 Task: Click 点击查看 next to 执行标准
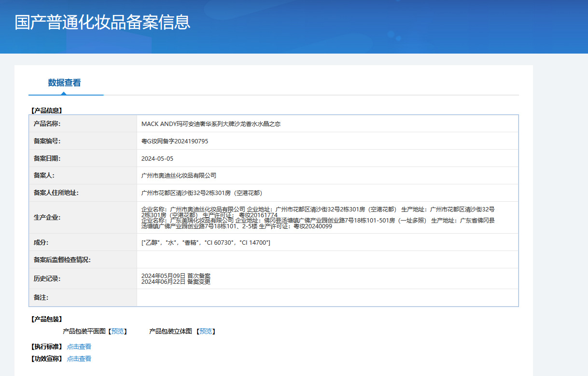coord(79,347)
